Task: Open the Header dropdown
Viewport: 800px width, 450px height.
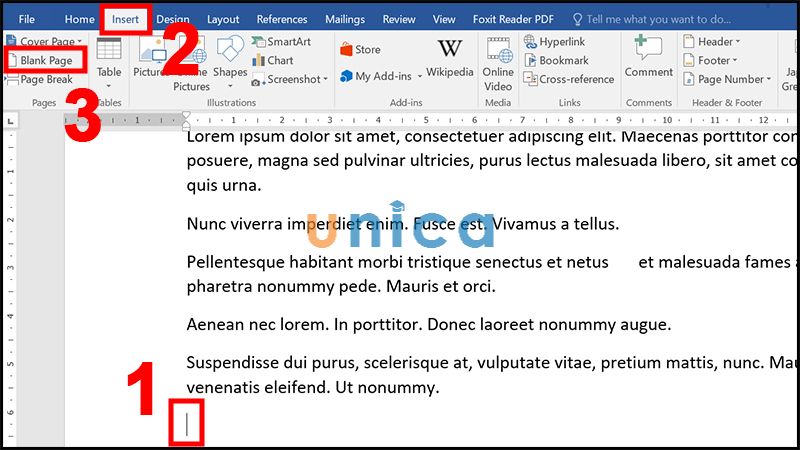Action: [x=712, y=41]
